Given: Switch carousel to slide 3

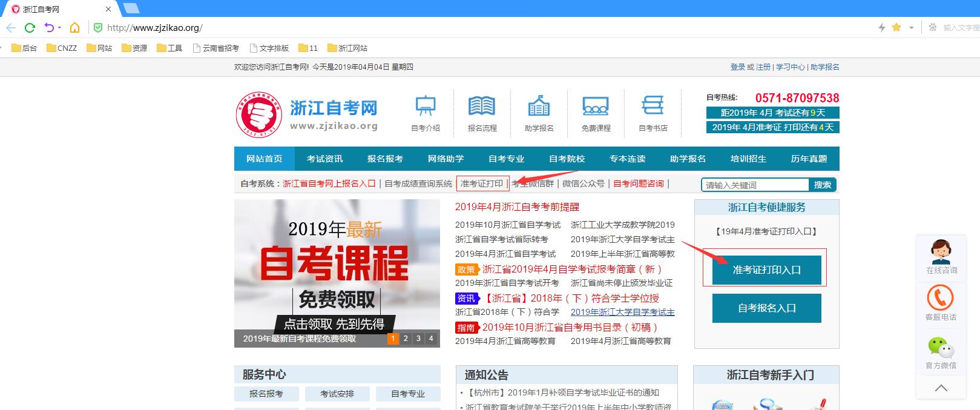Looking at the screenshot, I should coord(418,339).
